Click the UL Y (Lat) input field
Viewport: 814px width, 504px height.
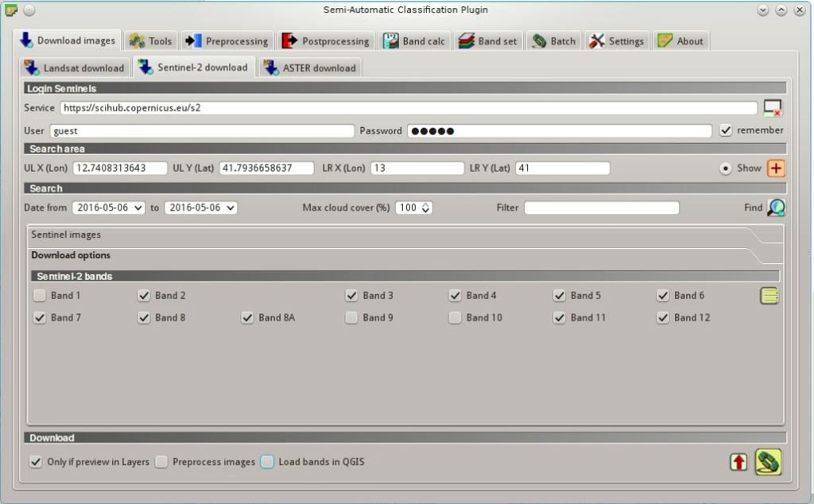(266, 169)
